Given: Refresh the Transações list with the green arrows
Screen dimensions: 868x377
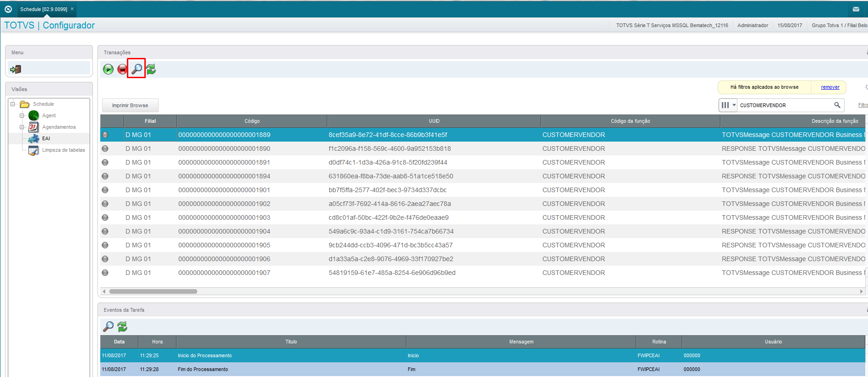Looking at the screenshot, I should coord(151,69).
